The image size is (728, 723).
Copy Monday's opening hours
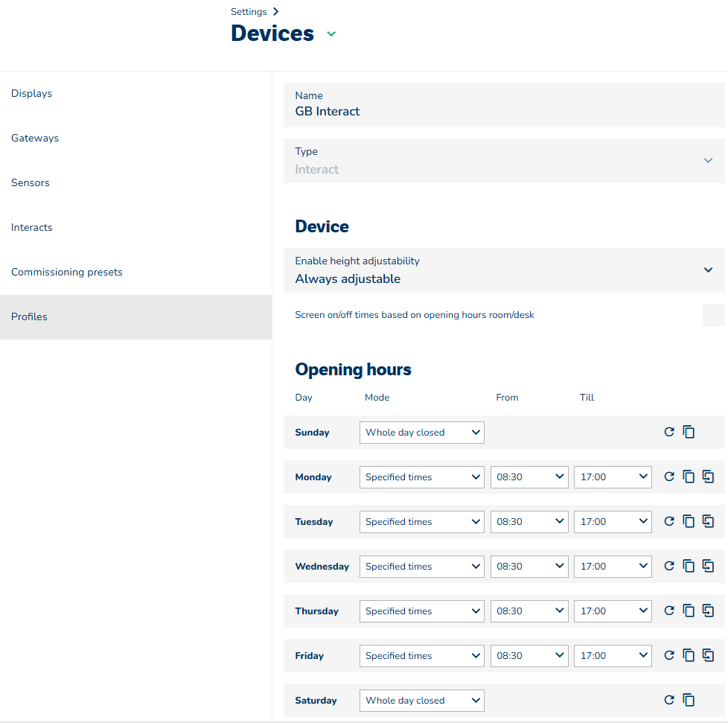[689, 477]
